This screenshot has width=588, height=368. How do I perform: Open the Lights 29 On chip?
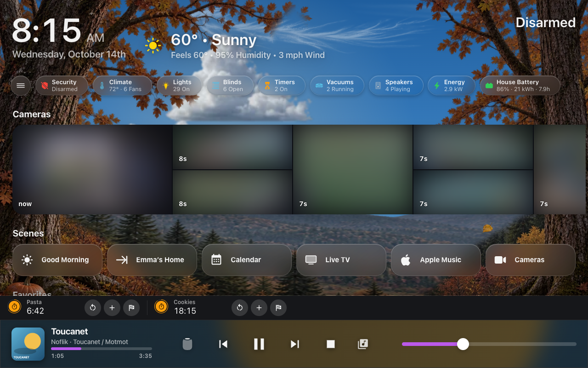[x=179, y=86]
